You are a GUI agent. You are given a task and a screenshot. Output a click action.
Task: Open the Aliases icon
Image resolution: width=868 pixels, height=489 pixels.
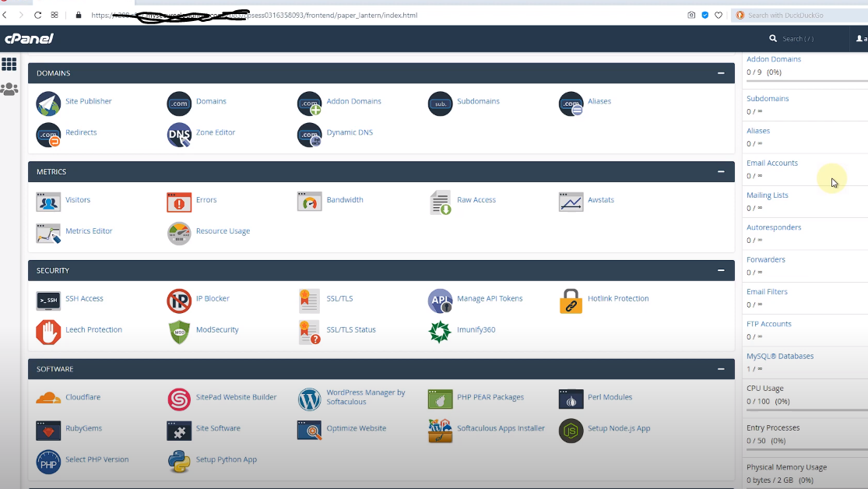coord(571,103)
